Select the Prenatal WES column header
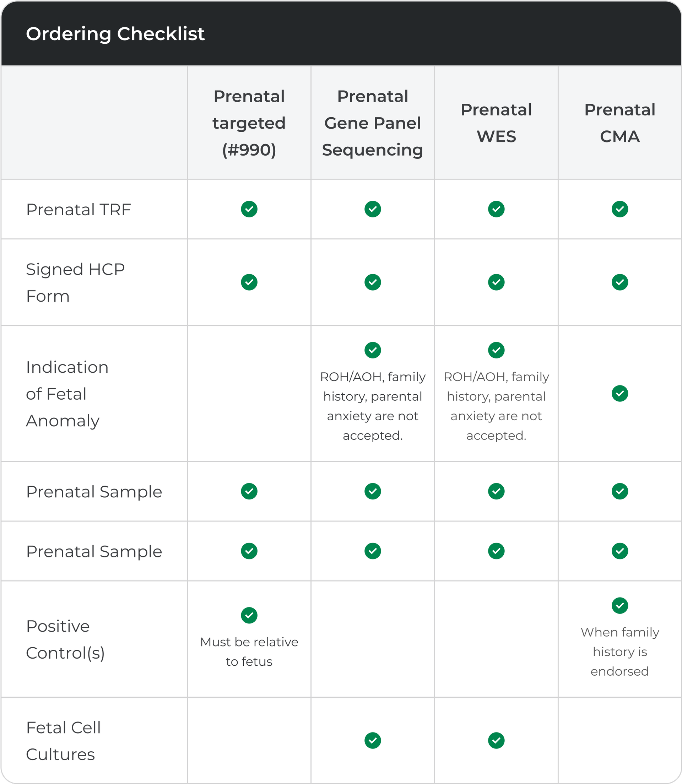The width and height of the screenshot is (682, 784). click(x=496, y=123)
